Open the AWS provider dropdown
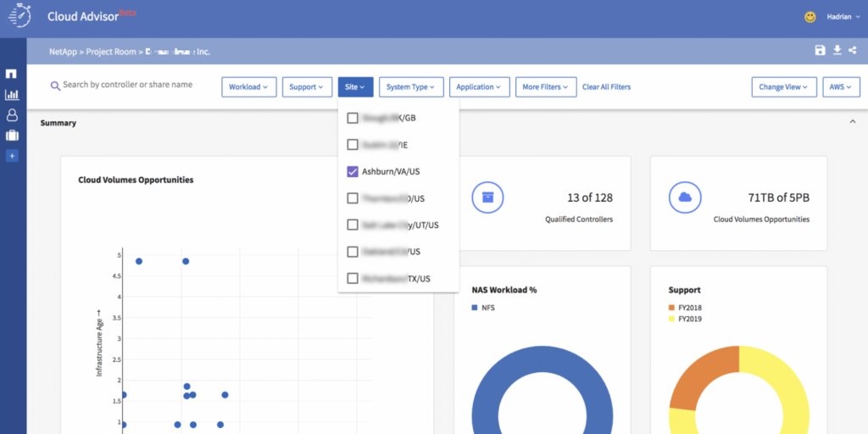Image resolution: width=868 pixels, height=434 pixels. pyautogui.click(x=841, y=87)
